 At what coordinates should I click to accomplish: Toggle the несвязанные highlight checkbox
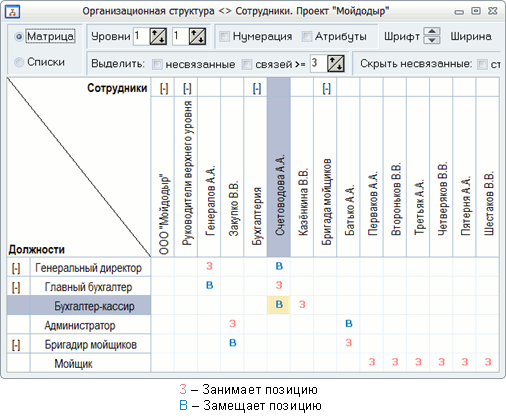(x=157, y=64)
